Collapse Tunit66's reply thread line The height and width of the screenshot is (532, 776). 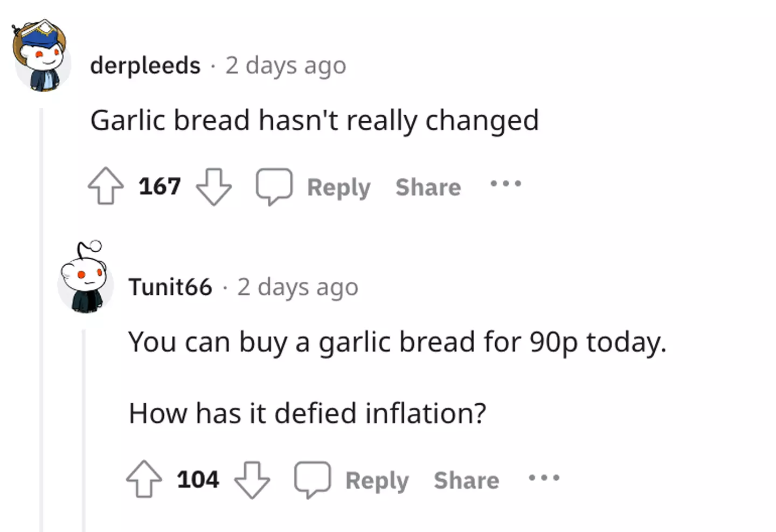(84, 431)
